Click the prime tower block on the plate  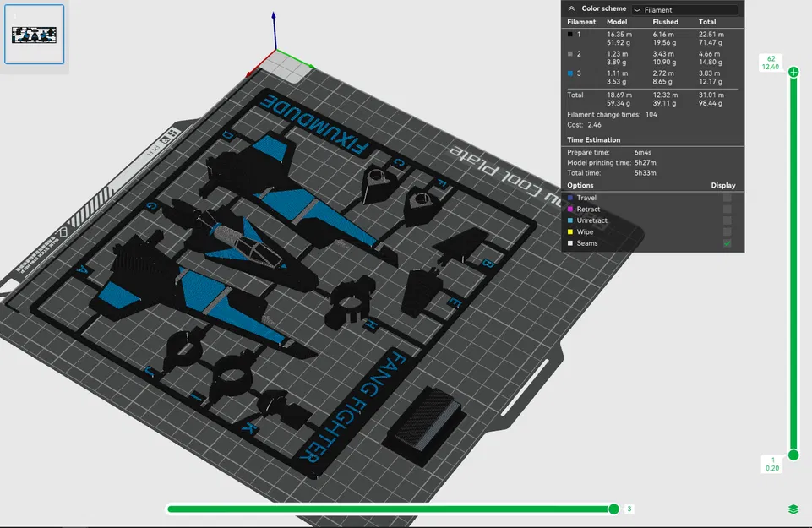point(423,426)
